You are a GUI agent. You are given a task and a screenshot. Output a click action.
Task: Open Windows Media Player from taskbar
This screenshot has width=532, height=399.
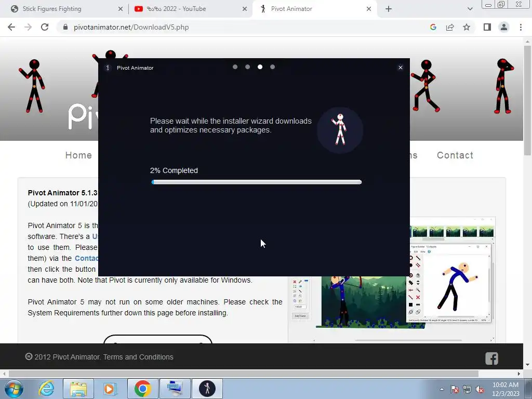pos(110,389)
